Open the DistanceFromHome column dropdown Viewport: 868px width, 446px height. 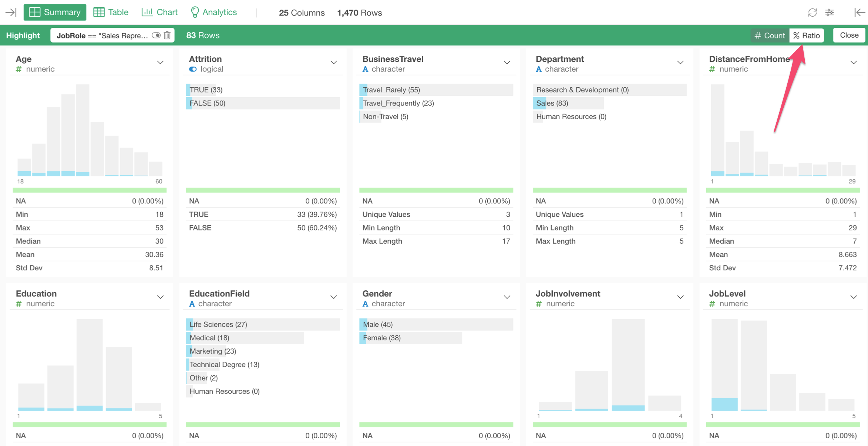coord(854,62)
